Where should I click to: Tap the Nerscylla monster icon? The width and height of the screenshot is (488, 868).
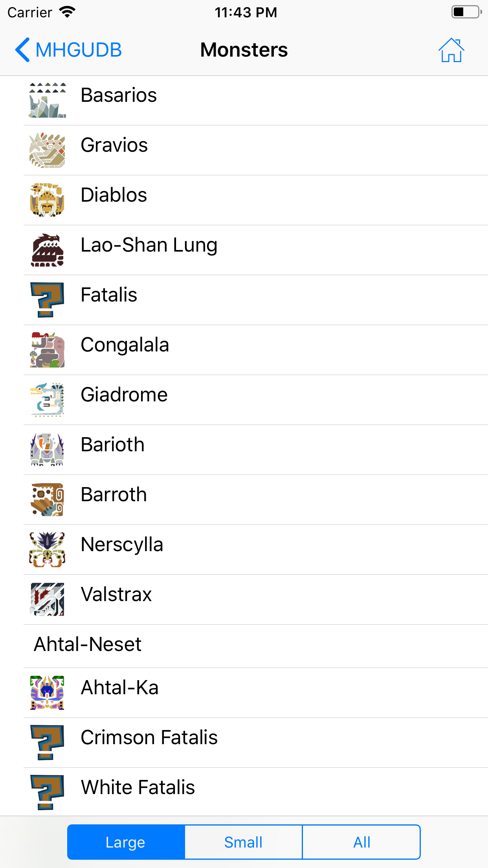point(47,550)
